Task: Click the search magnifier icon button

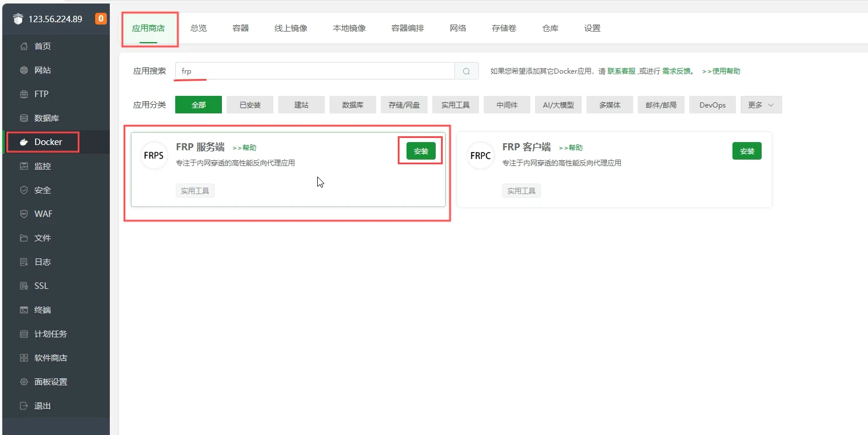Action: [x=466, y=71]
